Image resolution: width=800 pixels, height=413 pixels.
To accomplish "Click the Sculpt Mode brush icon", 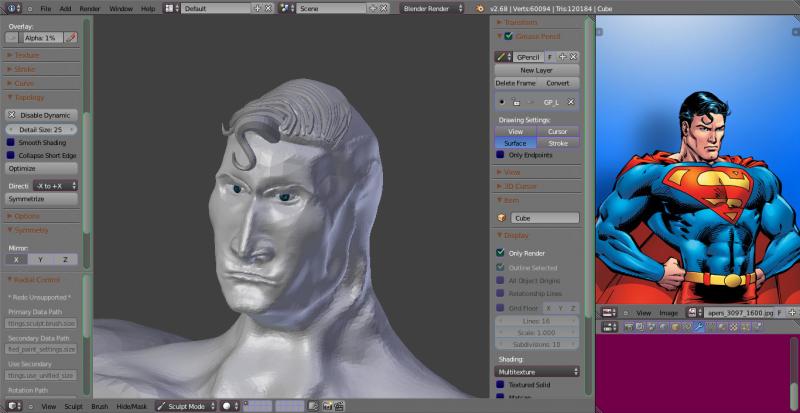I will coord(161,406).
